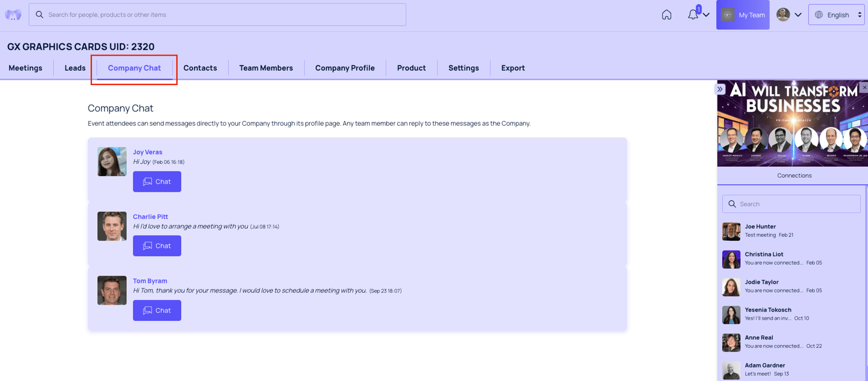The image size is (868, 381).
Task: Open Charlie Pitt profile link
Action: [x=150, y=217]
